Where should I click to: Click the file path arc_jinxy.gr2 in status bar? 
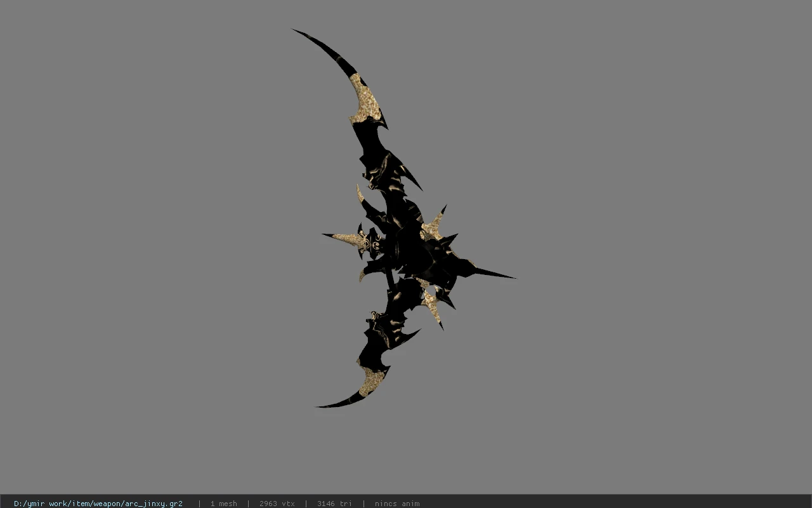tap(98, 504)
